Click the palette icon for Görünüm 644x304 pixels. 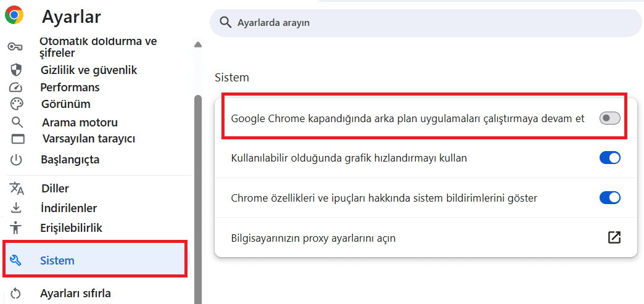tap(17, 104)
